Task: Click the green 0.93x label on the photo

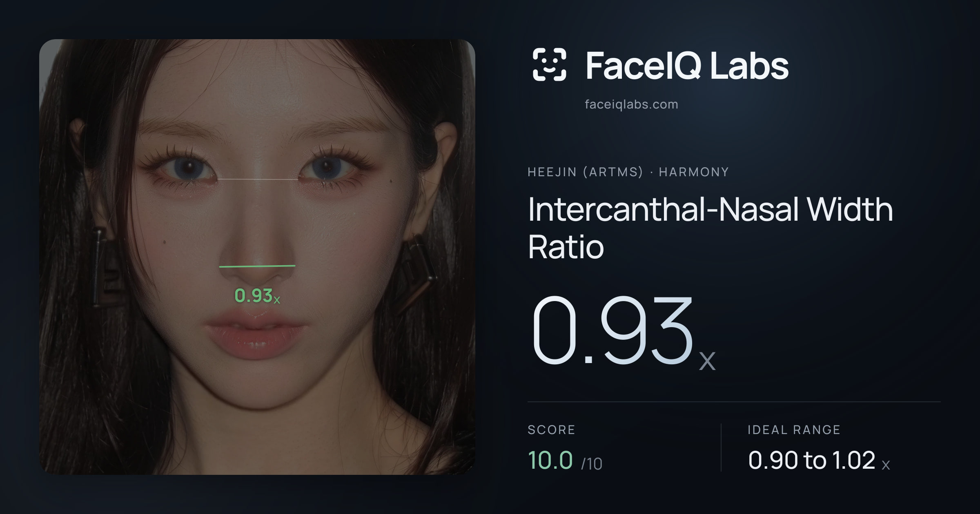Action: click(257, 296)
